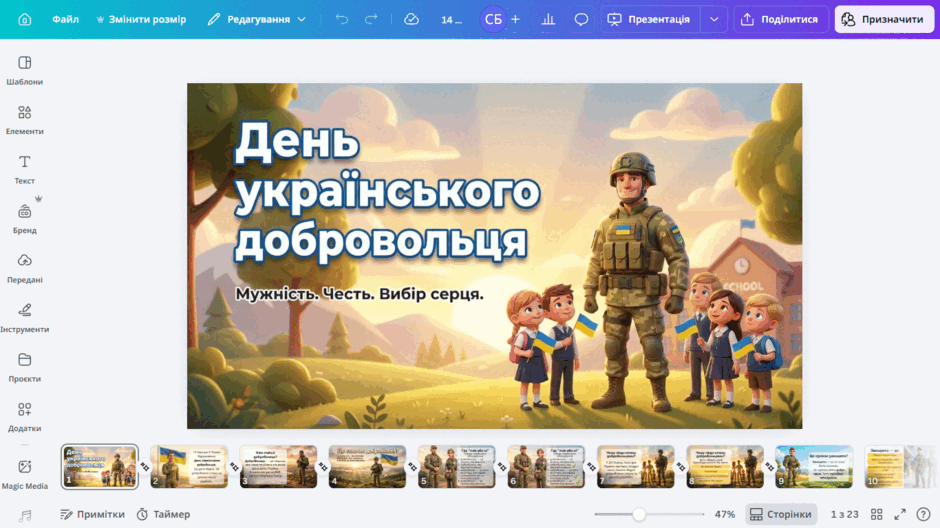
Task: Open Змінити розмір resize option
Action: pos(141,19)
